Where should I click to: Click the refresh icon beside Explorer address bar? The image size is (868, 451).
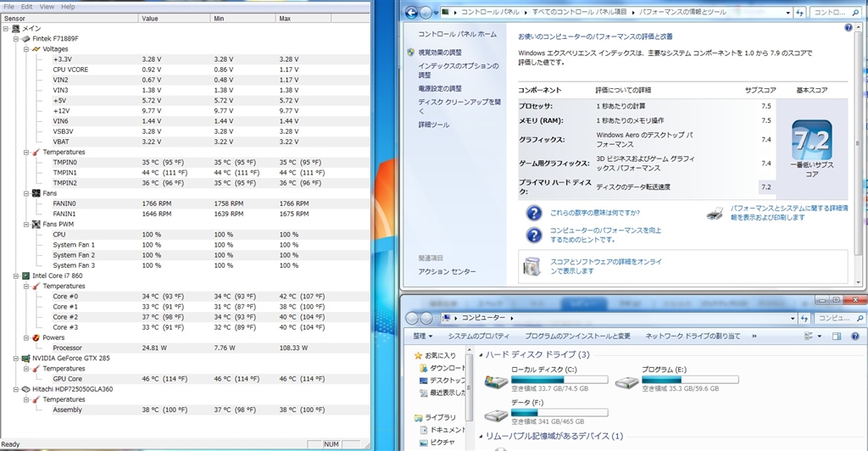[x=803, y=318]
